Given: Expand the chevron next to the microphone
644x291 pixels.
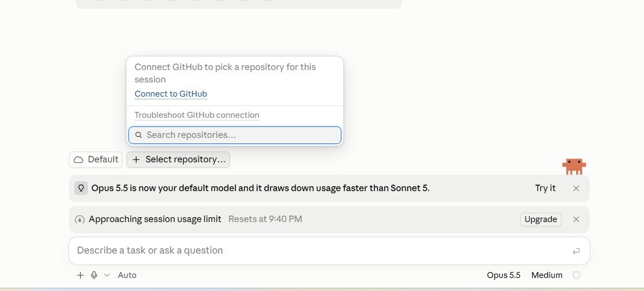Looking at the screenshot, I should (107, 275).
